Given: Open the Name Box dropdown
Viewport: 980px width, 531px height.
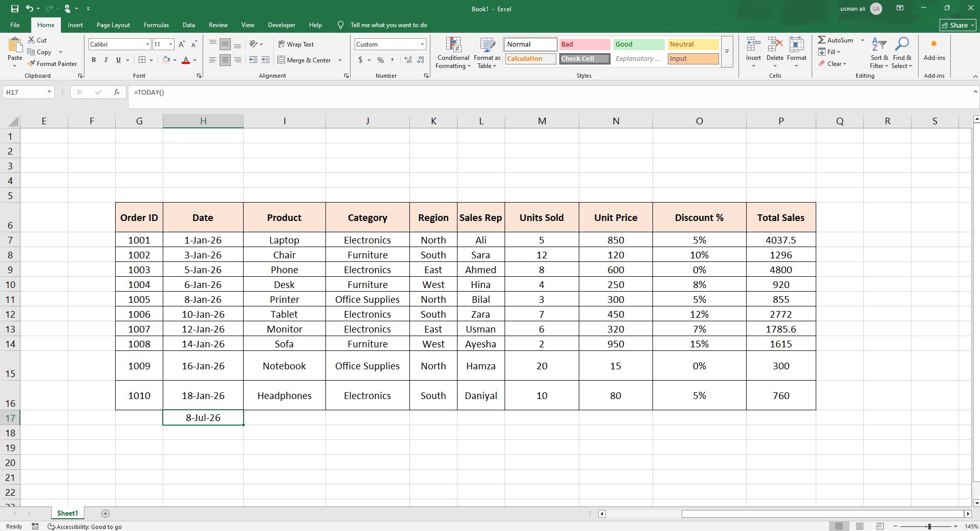Looking at the screenshot, I should point(49,92).
